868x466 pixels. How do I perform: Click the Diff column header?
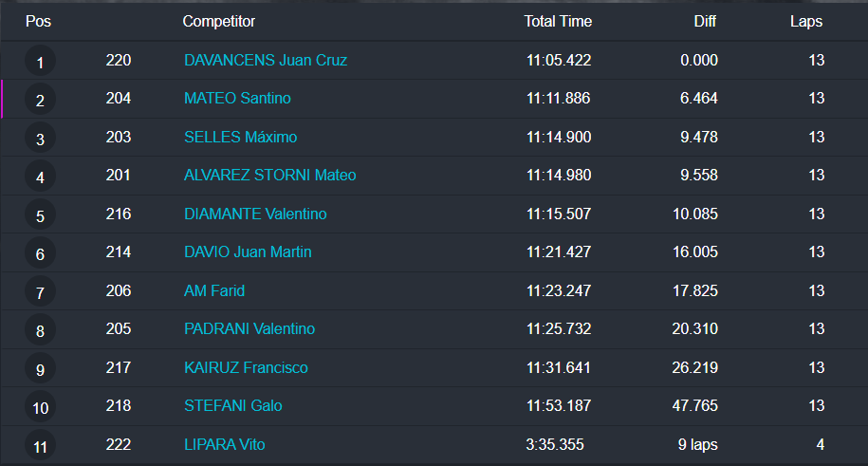pos(705,21)
